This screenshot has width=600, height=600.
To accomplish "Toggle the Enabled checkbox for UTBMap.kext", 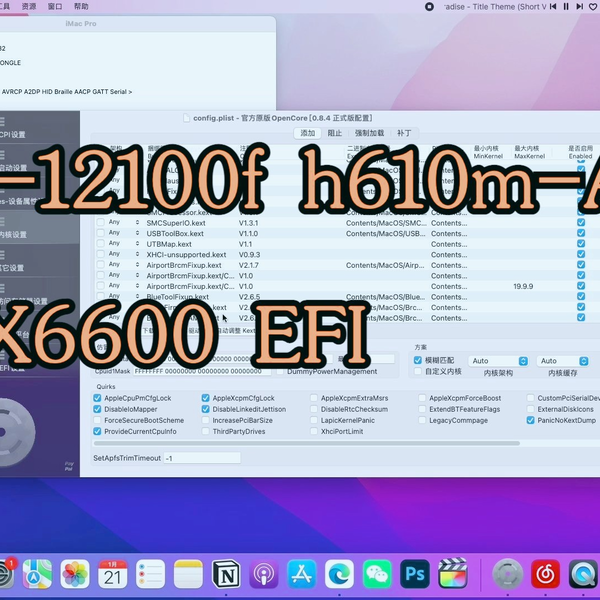I will click(x=581, y=244).
